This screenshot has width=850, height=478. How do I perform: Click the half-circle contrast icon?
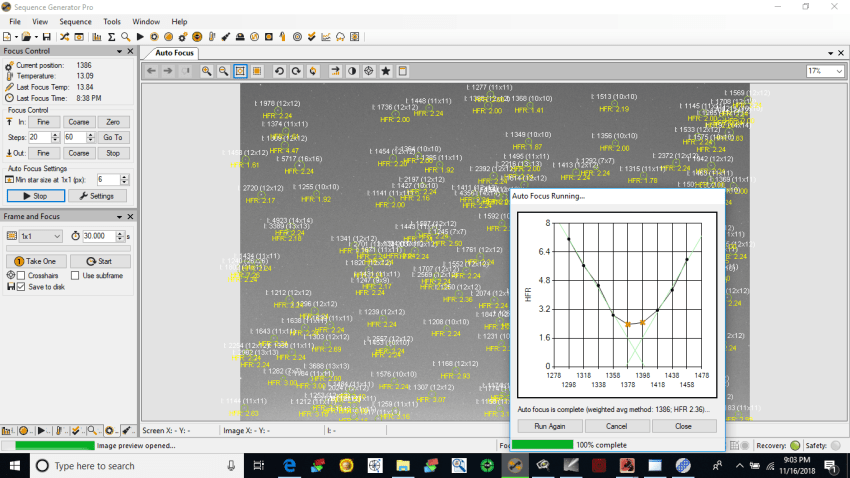click(352, 71)
